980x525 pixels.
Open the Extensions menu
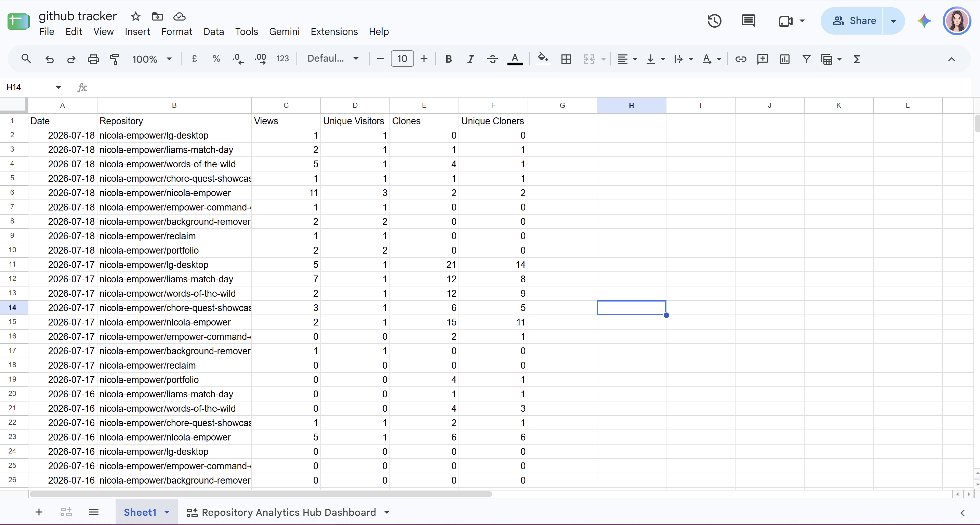click(x=334, y=31)
